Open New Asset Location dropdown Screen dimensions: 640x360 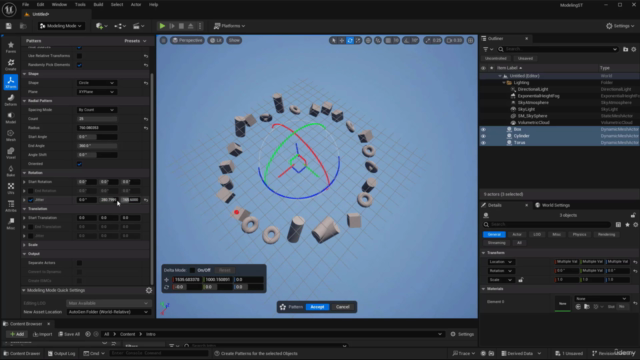click(x=108, y=312)
